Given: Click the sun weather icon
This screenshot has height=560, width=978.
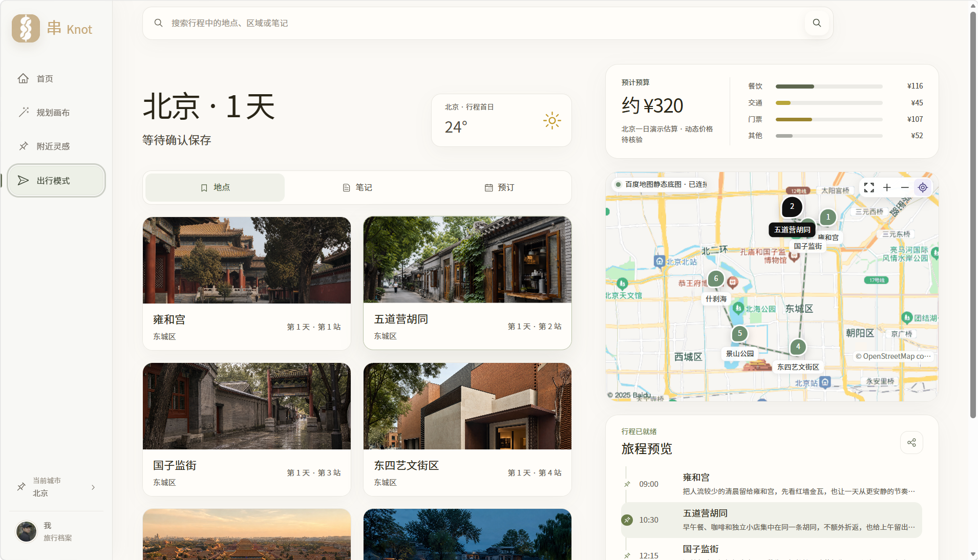Looking at the screenshot, I should (x=552, y=121).
